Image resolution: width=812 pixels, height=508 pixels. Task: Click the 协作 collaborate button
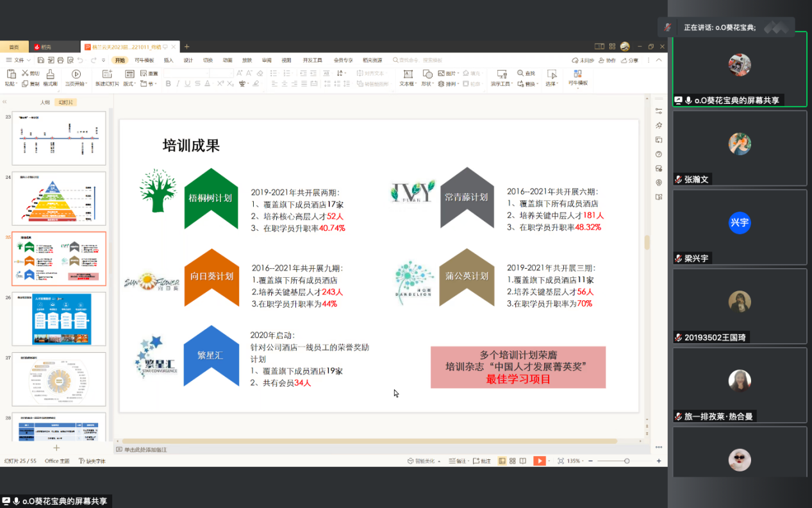pos(607,60)
